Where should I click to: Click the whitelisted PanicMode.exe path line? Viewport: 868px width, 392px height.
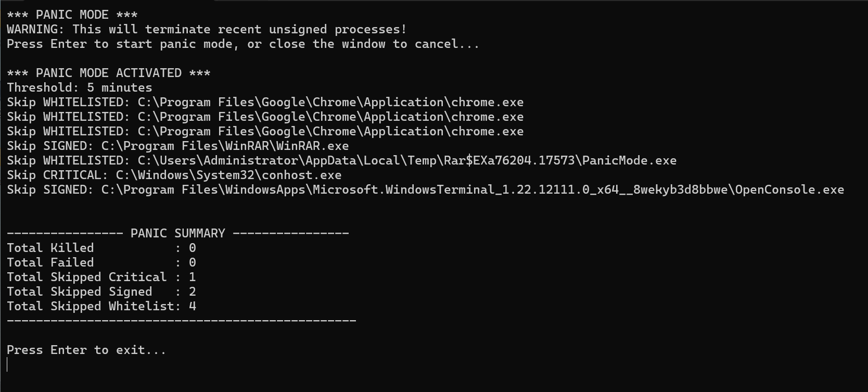(x=341, y=160)
